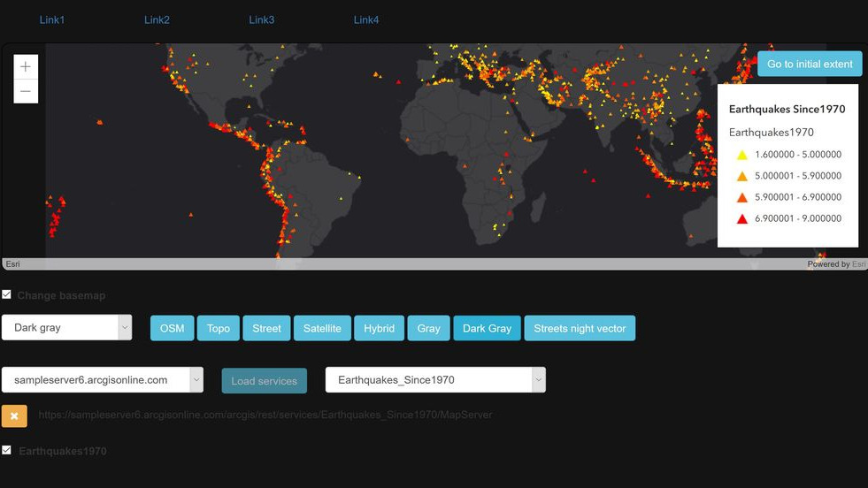Click the Load services button
Image resolution: width=868 pixels, height=488 pixels.
pyautogui.click(x=264, y=381)
